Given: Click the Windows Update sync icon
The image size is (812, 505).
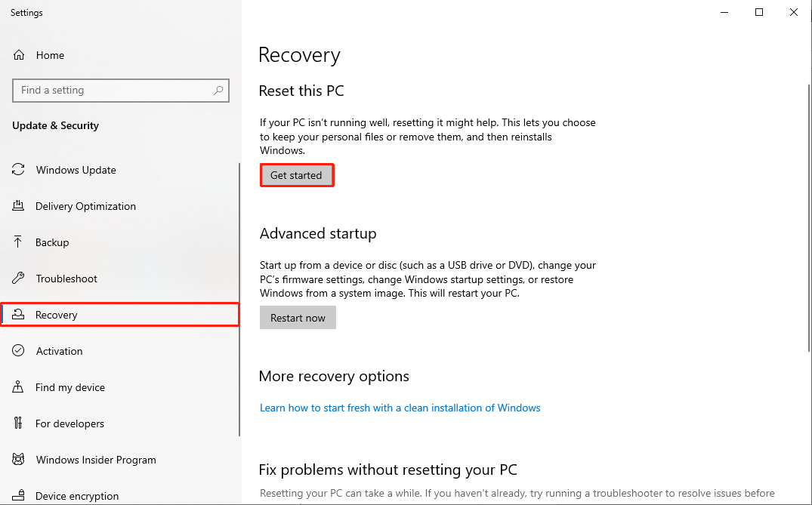Looking at the screenshot, I should (19, 170).
